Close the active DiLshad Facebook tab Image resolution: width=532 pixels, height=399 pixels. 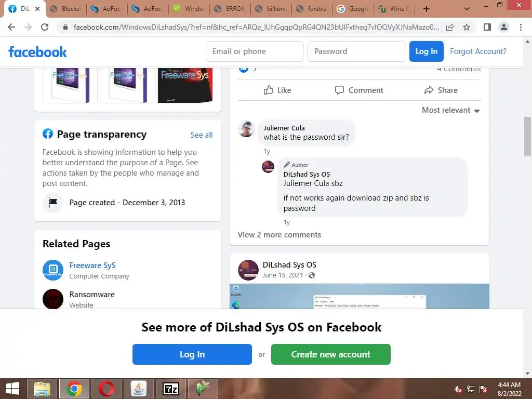pos(37,9)
